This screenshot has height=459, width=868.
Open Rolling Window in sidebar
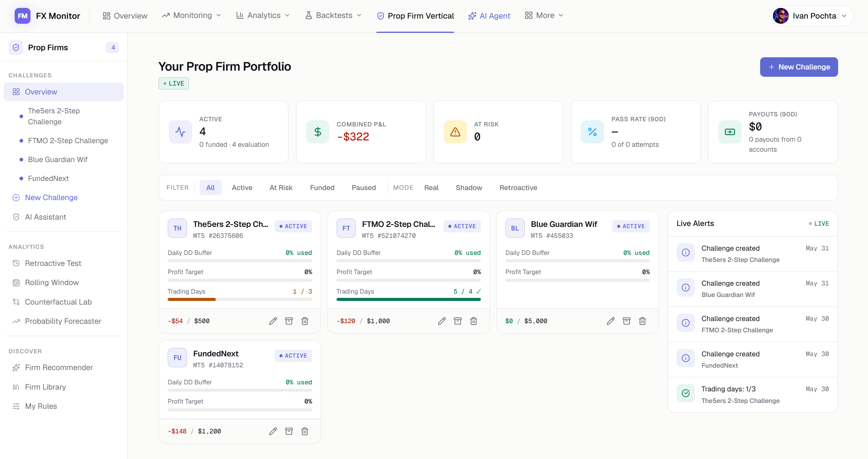point(64,283)
